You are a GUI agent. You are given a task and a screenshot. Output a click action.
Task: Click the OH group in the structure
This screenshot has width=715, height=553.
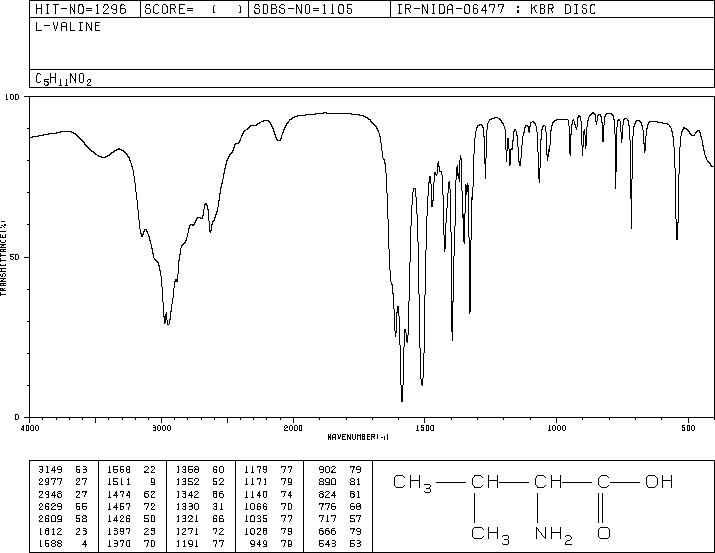pos(659,482)
